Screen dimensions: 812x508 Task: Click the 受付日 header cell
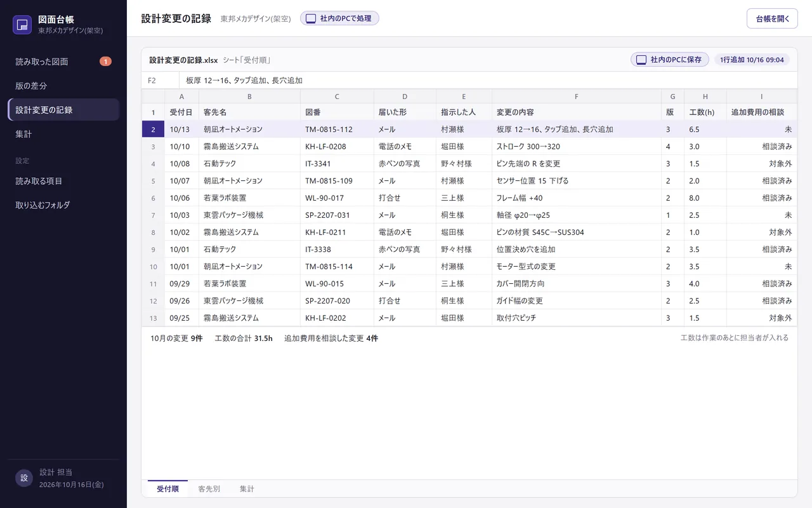(182, 112)
